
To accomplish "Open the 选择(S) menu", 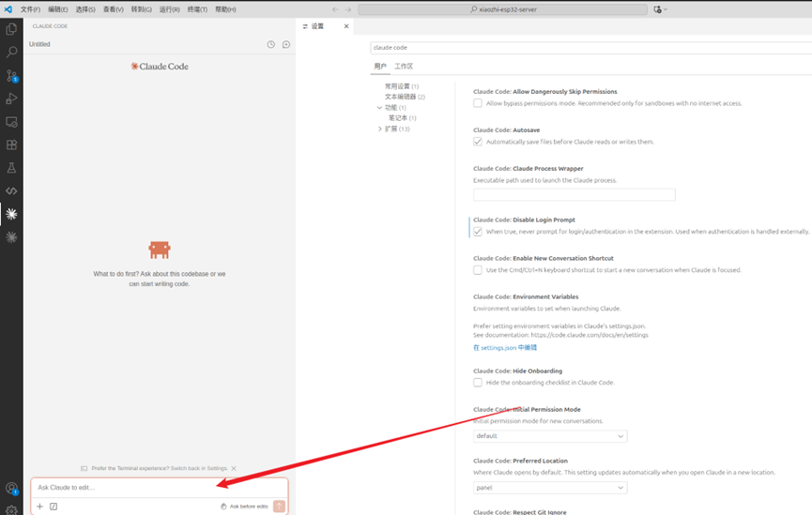I will click(x=85, y=9).
